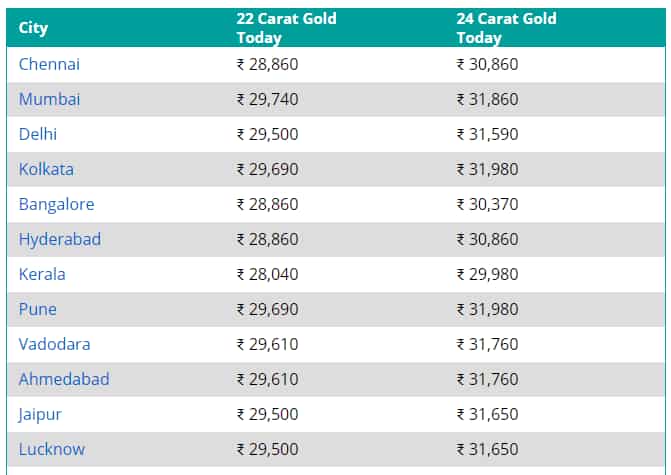Click the City column header
Viewport: 671px width, 475px height.
(33, 28)
